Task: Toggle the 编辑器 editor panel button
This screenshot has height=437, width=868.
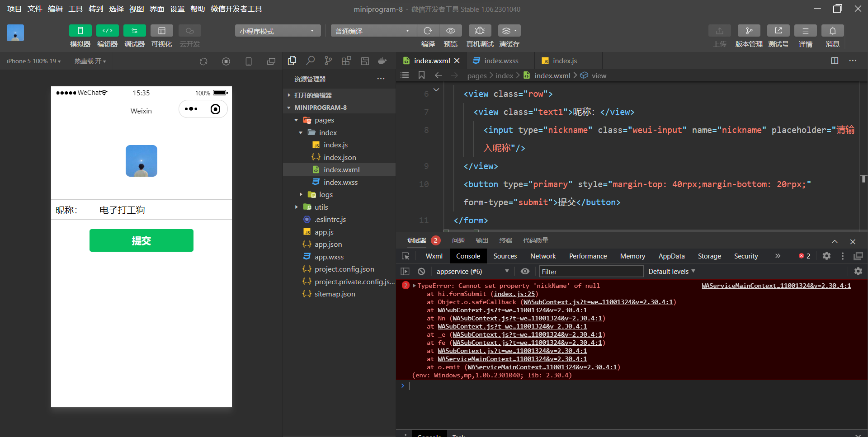Action: pyautogui.click(x=108, y=31)
